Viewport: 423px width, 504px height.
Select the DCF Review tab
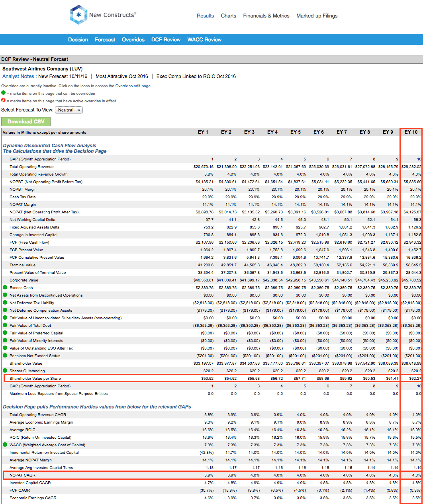tap(166, 40)
